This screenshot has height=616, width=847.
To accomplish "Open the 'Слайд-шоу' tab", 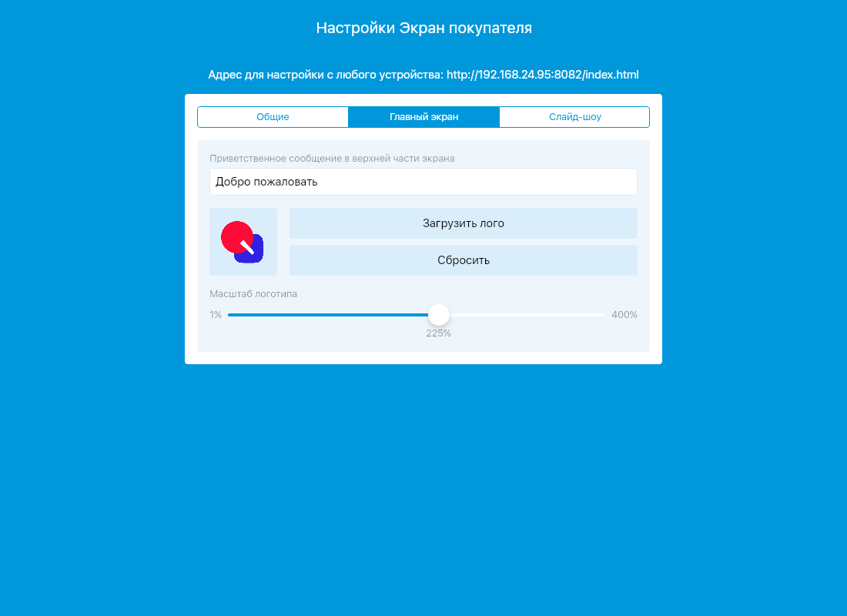I will coord(574,116).
